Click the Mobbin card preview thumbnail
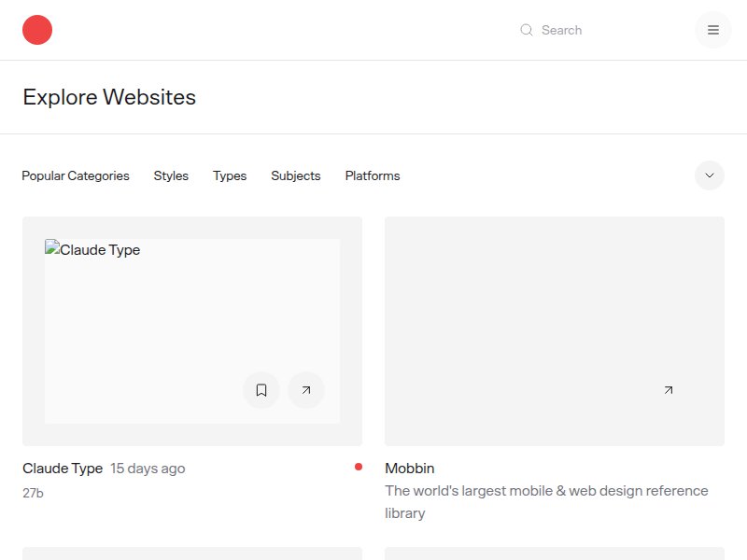 click(x=555, y=330)
